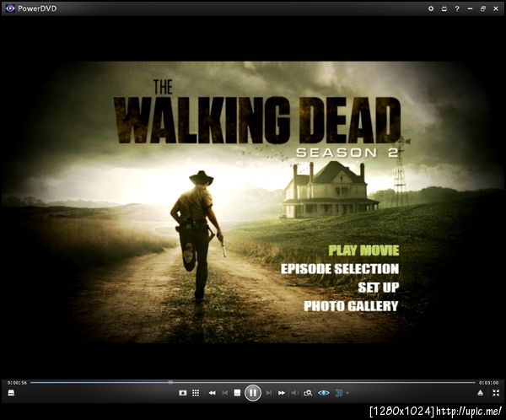Open SET UP in the disc menu
506x420 pixels.
(379, 288)
